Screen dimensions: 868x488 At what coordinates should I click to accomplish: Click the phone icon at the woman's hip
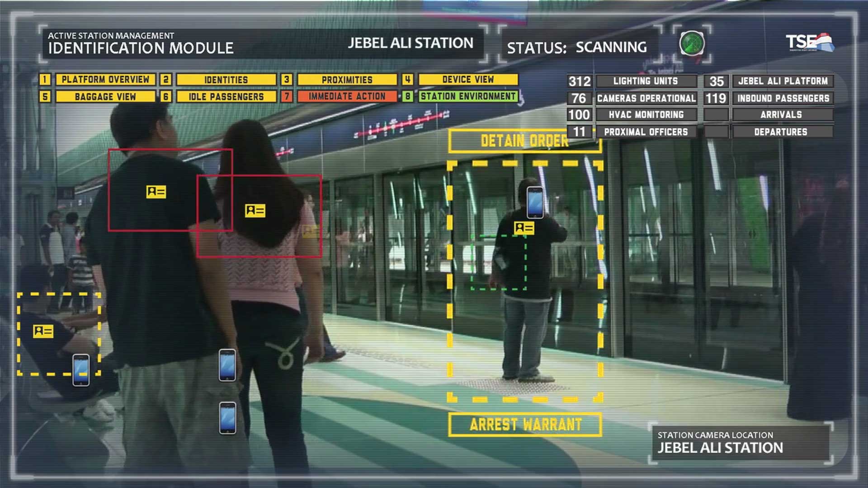click(227, 365)
